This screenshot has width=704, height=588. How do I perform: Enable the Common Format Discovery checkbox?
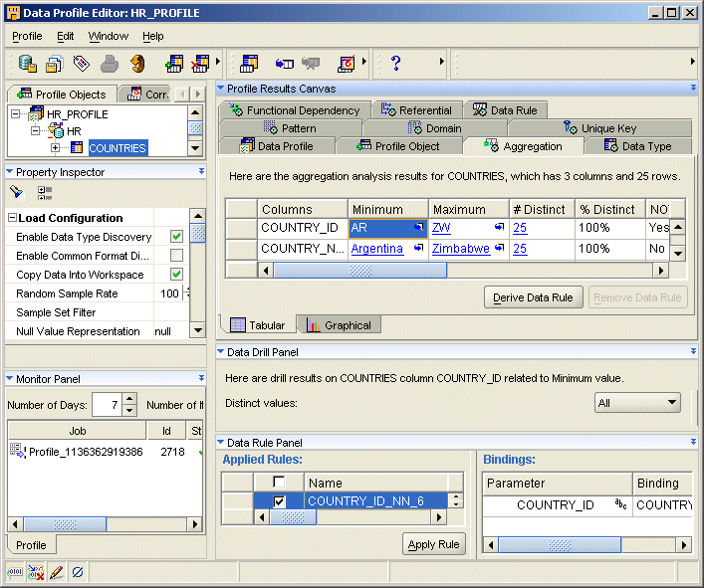(x=176, y=256)
